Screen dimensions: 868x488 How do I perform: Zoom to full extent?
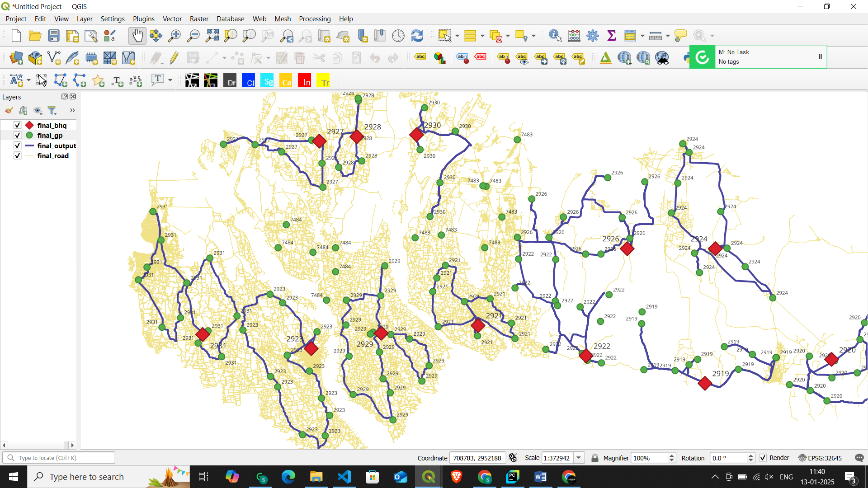(x=212, y=36)
